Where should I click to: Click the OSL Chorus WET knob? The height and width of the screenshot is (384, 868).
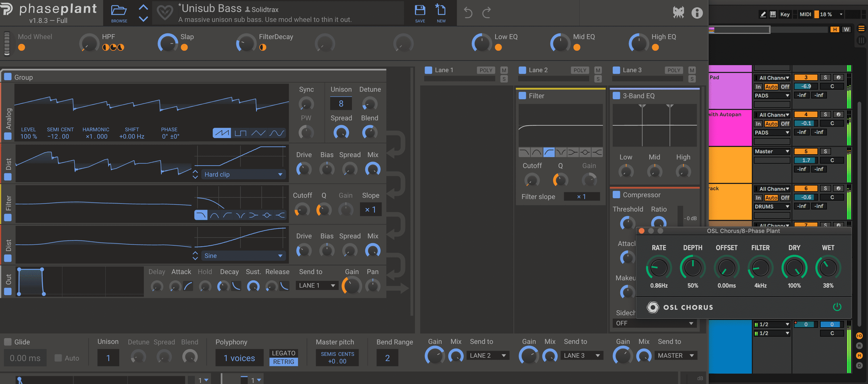[828, 268]
